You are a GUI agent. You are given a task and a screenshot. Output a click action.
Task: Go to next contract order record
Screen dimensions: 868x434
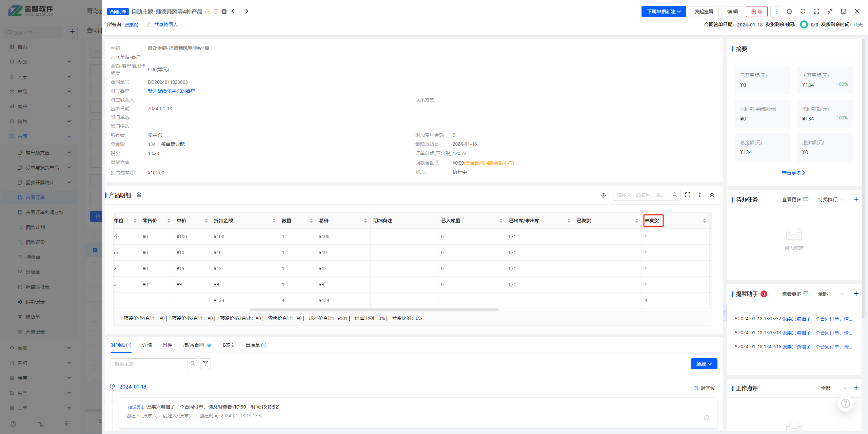coord(246,12)
